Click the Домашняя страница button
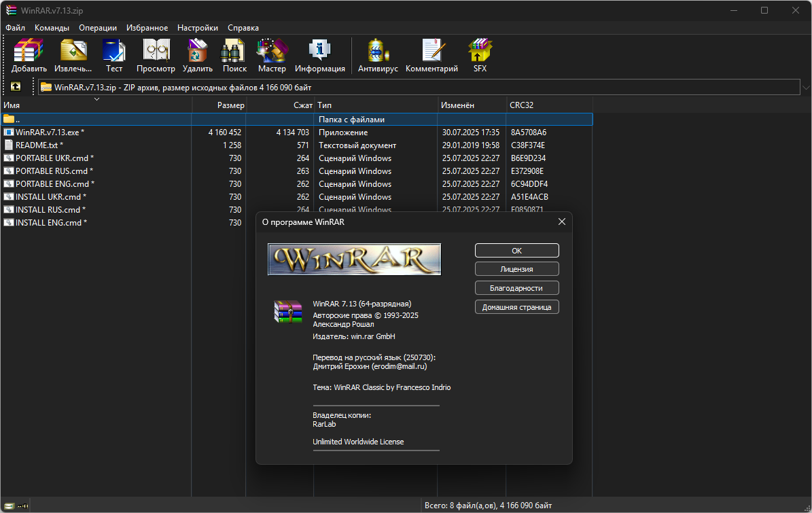812x513 pixels. pyautogui.click(x=517, y=307)
